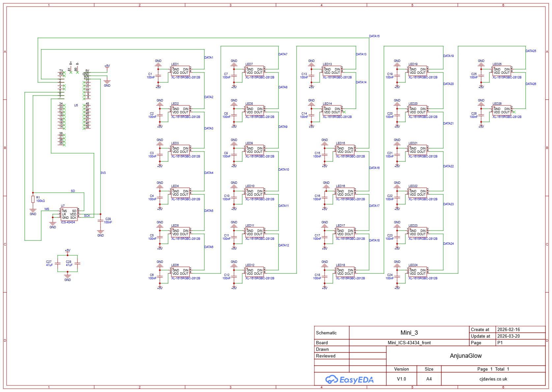Select the DATA15 net label
The height and width of the screenshot is (392, 552).
(374, 36)
